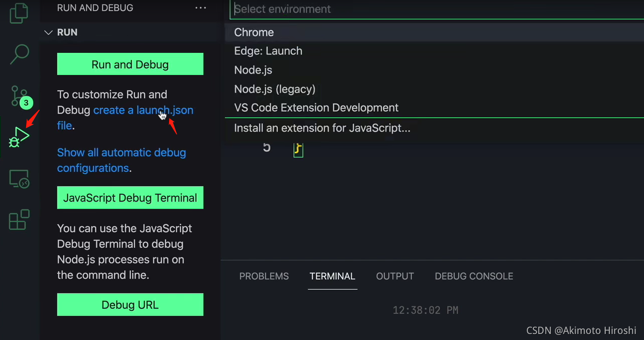The image size is (644, 340).
Task: Select the Node.js environment option
Action: 434,70
